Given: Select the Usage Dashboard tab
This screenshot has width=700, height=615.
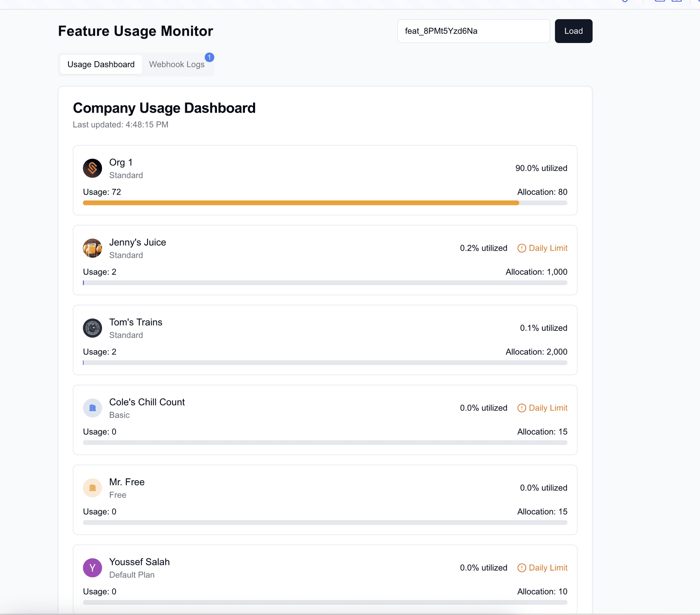Looking at the screenshot, I should click(x=101, y=64).
